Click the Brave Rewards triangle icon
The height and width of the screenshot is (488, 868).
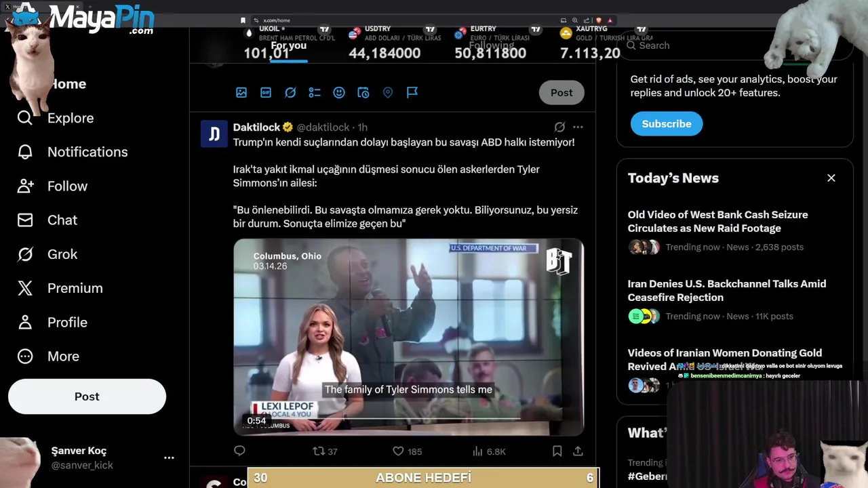pos(610,20)
